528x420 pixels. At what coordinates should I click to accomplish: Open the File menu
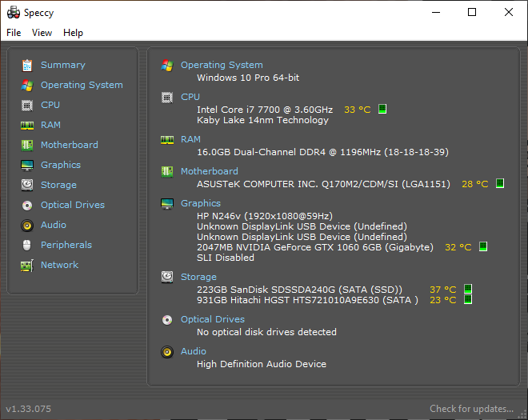(14, 33)
